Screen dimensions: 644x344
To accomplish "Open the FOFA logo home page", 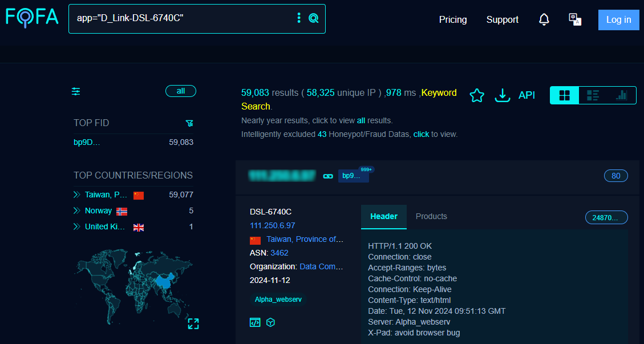I will pyautogui.click(x=32, y=18).
